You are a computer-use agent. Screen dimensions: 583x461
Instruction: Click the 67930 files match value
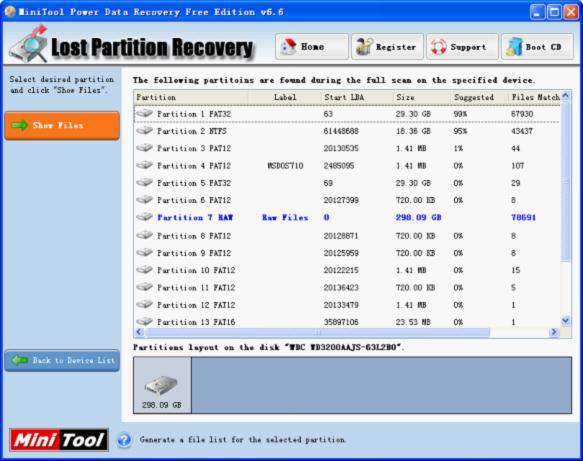pos(522,114)
